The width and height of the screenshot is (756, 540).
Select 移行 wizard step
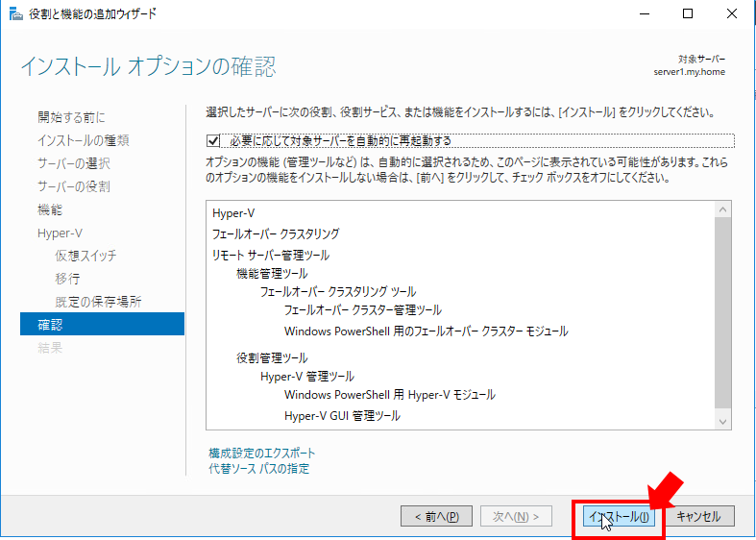pos(67,279)
